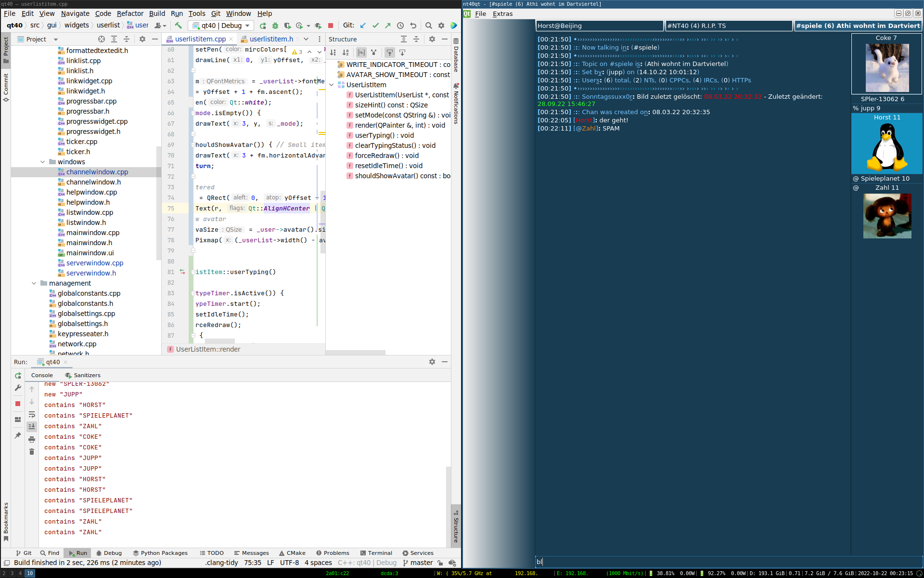
Task: Collapse the windows folder in project tree
Action: click(x=43, y=162)
